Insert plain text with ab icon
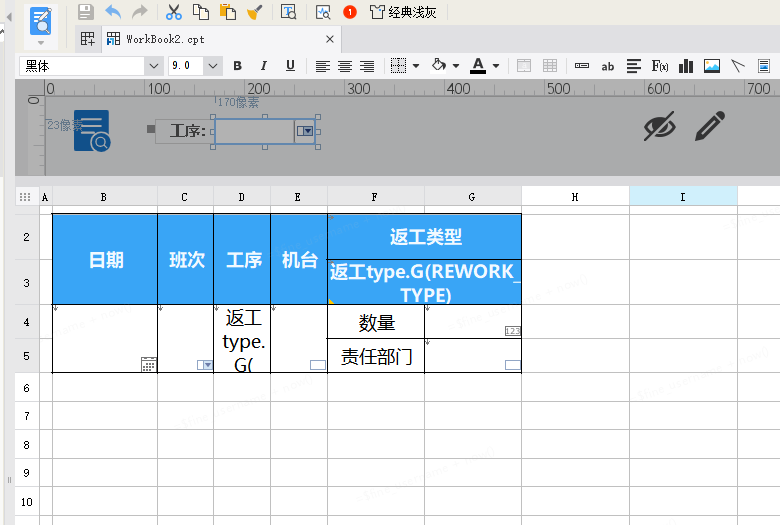This screenshot has width=780, height=525. tap(607, 66)
